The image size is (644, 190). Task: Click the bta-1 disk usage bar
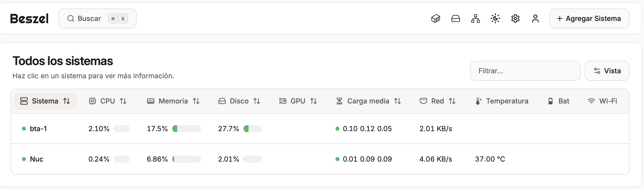pyautogui.click(x=252, y=129)
